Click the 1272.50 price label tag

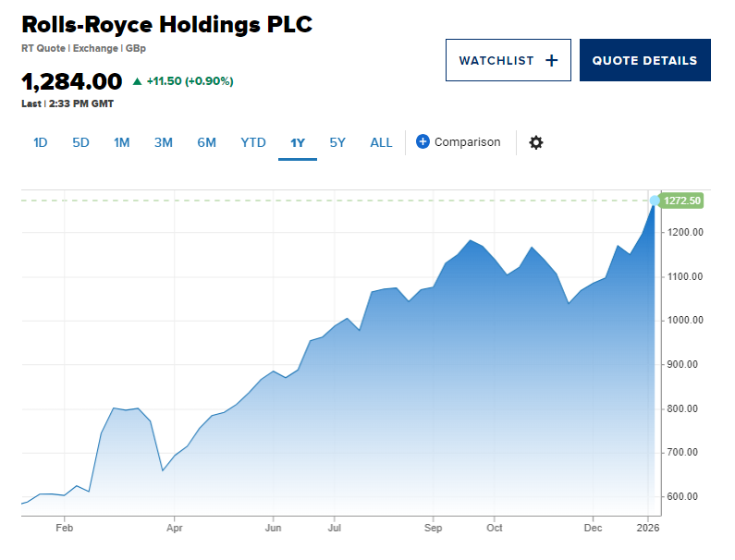(x=682, y=201)
